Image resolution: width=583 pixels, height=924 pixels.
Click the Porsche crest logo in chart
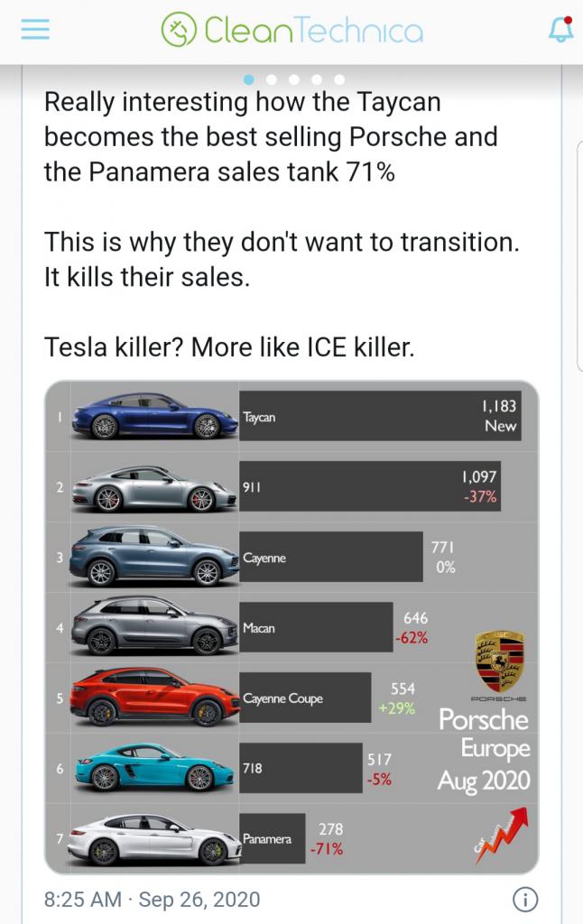click(x=500, y=661)
